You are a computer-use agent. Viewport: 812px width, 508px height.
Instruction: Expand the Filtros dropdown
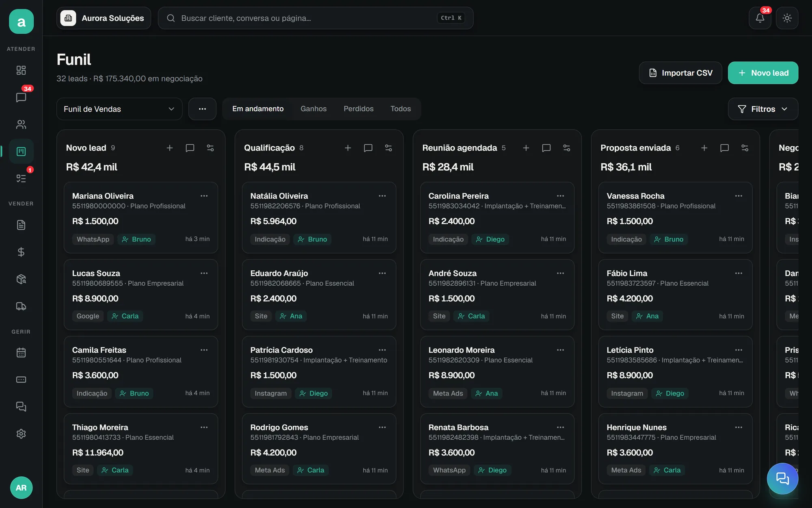763,109
